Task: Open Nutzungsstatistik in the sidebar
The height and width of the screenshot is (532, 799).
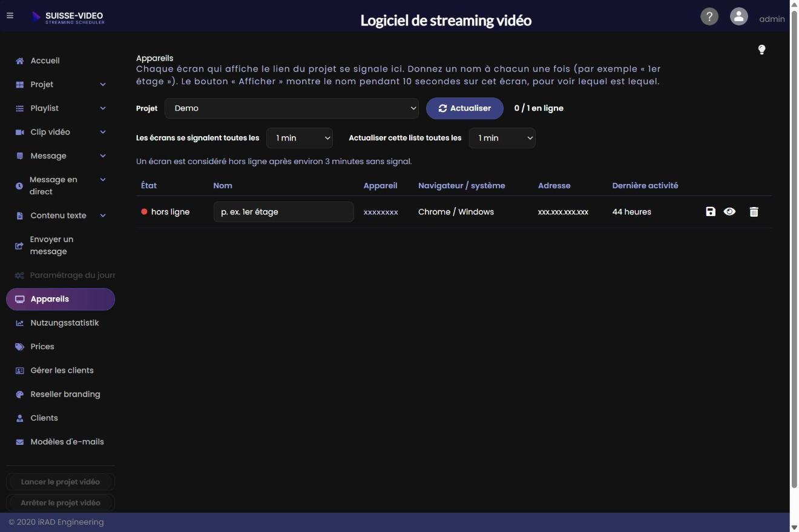Action: click(61, 323)
